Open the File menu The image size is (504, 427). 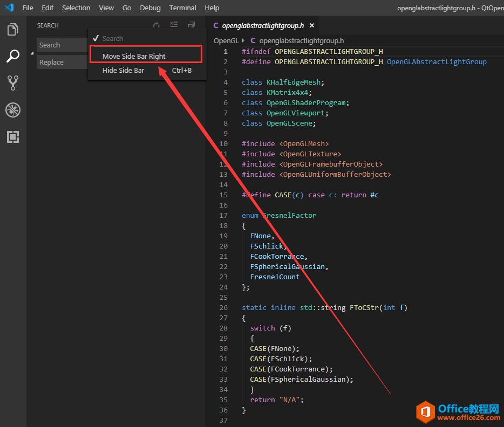click(28, 8)
